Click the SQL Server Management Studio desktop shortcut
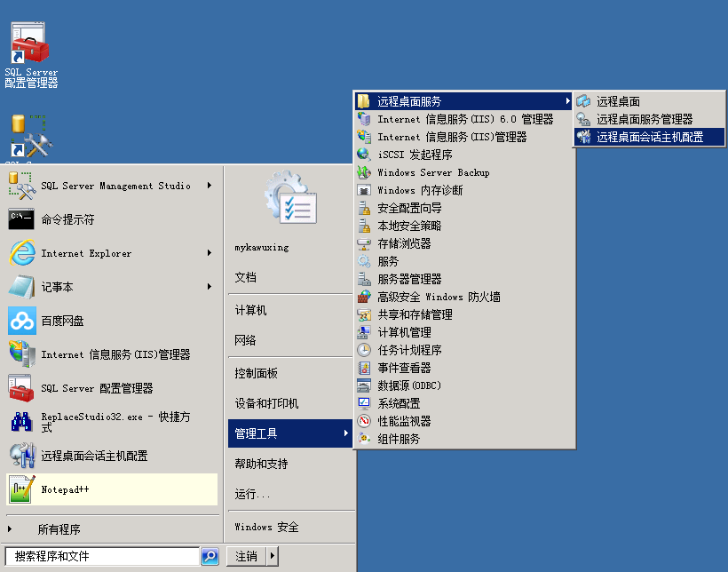Image resolution: width=728 pixels, height=572 pixels. (30, 137)
